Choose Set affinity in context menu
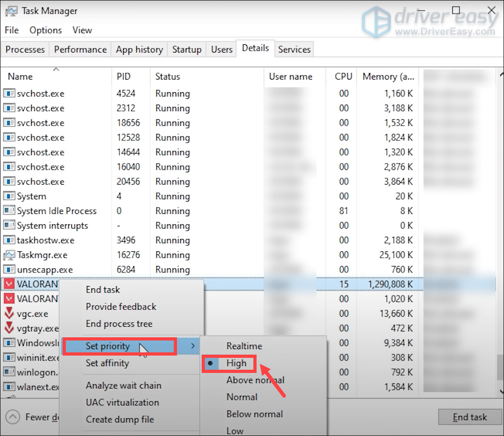Viewport: 504px width, 436px height. [x=107, y=363]
